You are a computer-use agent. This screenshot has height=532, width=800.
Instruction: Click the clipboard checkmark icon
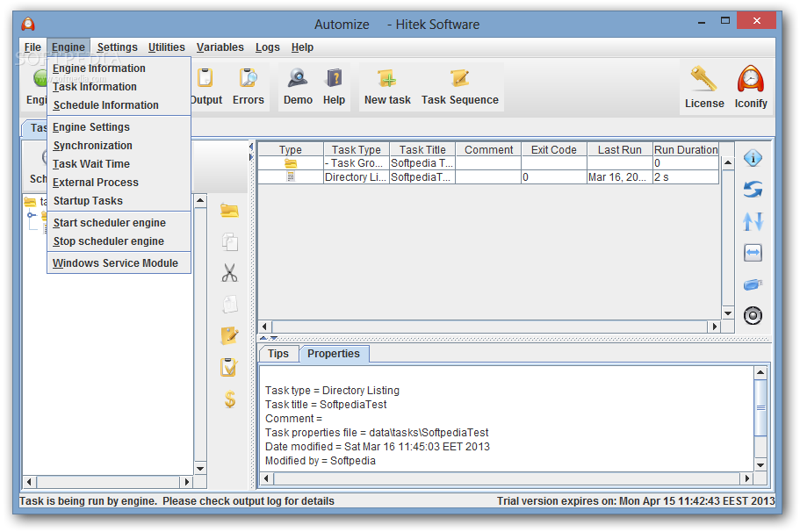tap(229, 367)
